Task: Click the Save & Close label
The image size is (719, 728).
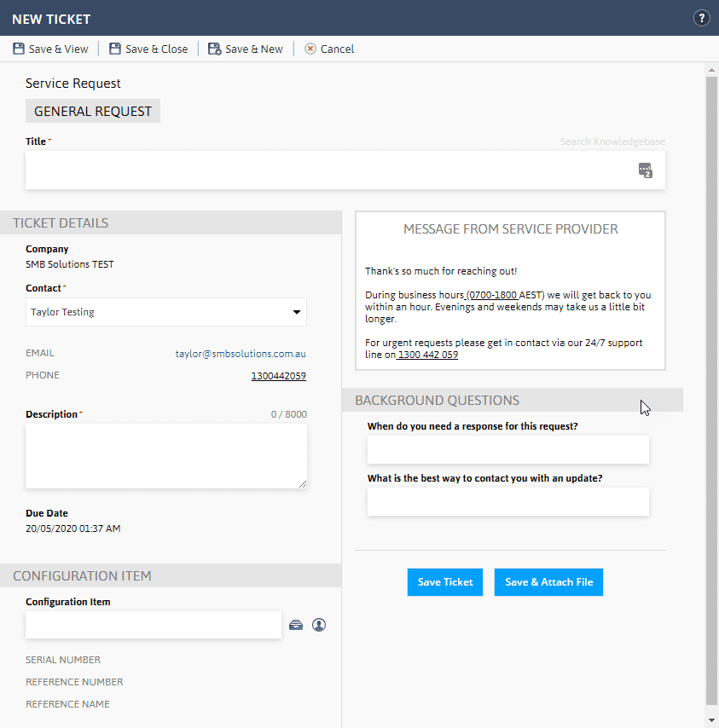Action: [157, 49]
